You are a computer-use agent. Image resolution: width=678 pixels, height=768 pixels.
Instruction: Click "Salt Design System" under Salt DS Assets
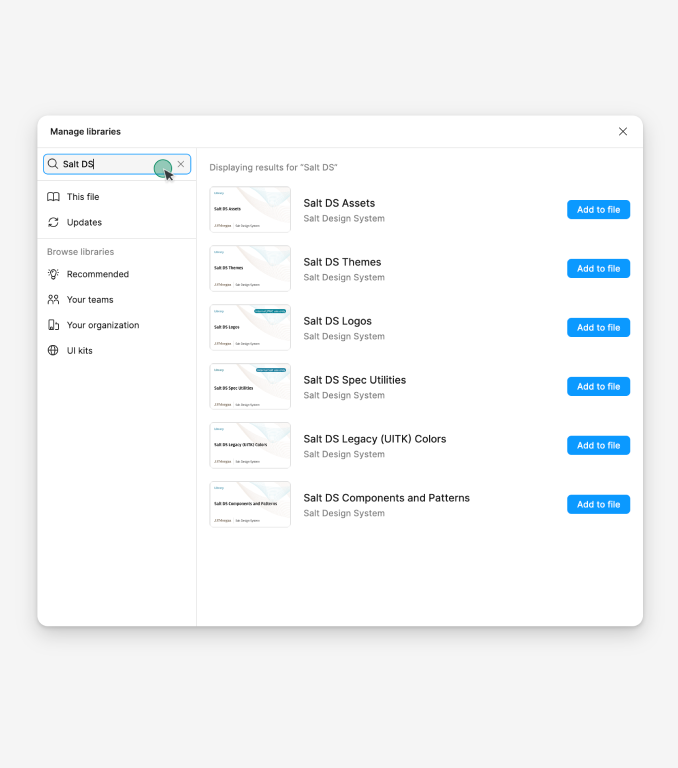344,218
